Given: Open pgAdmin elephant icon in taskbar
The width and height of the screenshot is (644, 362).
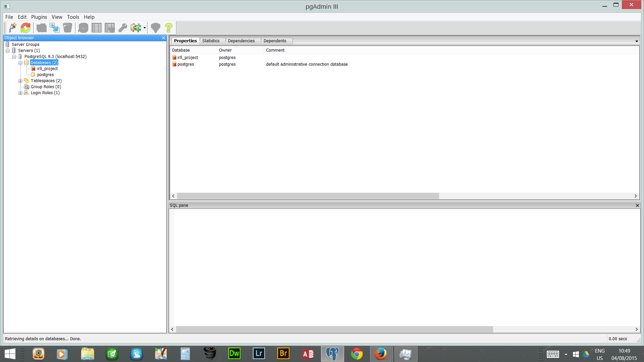Looking at the screenshot, I should tap(332, 354).
